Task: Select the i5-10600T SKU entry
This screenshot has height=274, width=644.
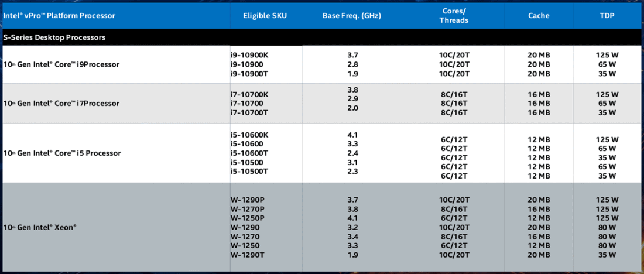Action: click(x=249, y=153)
